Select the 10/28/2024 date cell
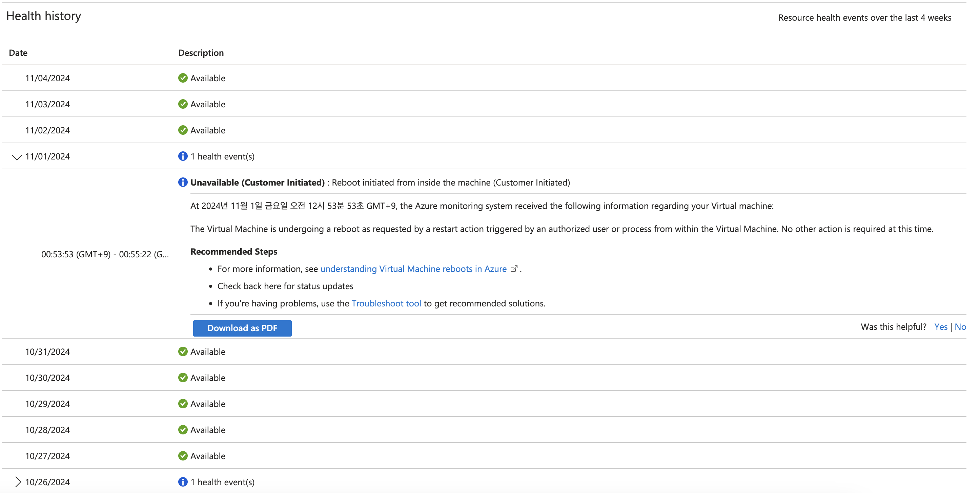Viewport: 980px width, 493px height. point(47,430)
